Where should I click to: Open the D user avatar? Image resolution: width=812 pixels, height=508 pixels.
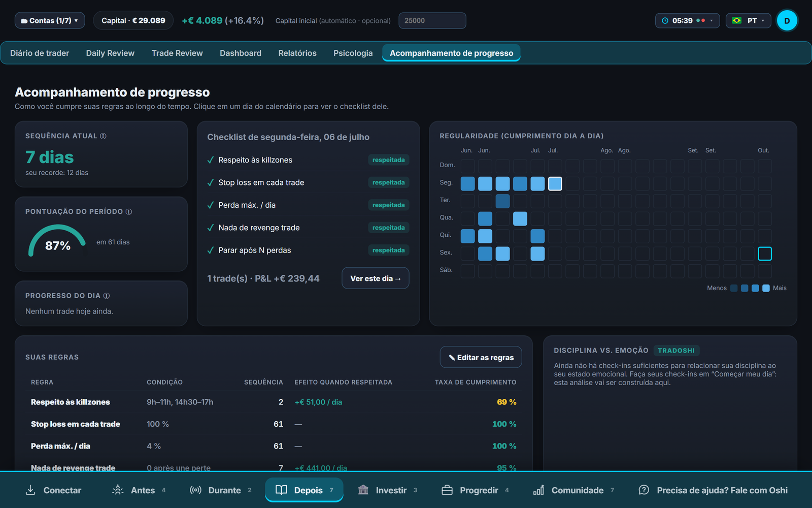pos(787,21)
